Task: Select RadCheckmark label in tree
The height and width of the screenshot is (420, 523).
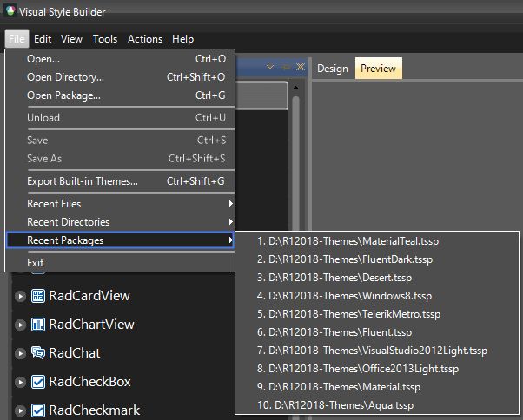Action: (x=95, y=410)
